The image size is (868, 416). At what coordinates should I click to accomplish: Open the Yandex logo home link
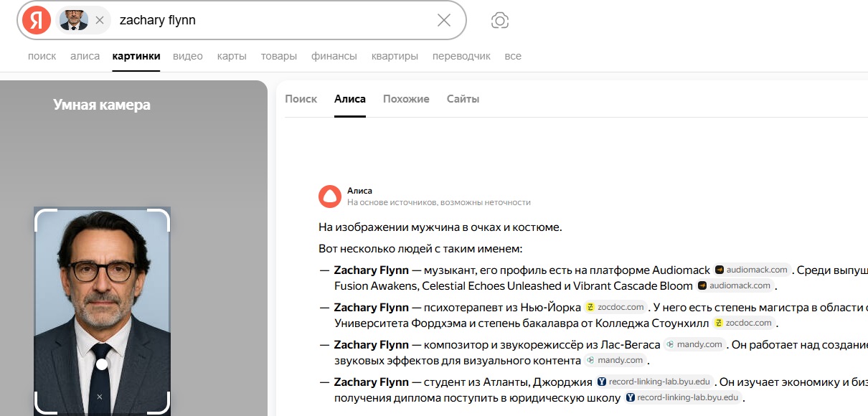point(37,20)
